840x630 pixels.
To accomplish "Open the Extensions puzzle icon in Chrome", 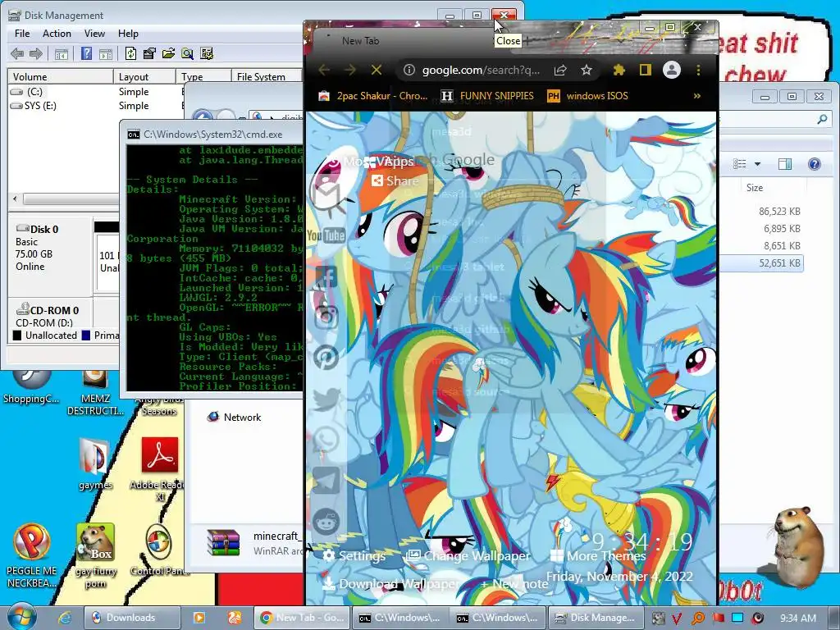I will pos(619,70).
